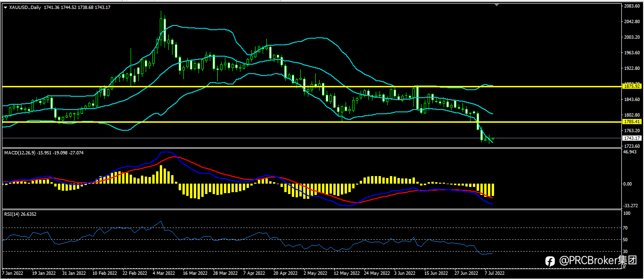Click the 1723.60 price scale value
Screen dimensions: 644x279
(x=631, y=146)
